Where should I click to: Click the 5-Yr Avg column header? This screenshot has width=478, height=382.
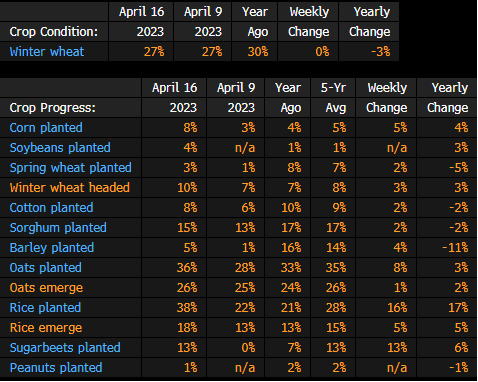[x=333, y=98]
